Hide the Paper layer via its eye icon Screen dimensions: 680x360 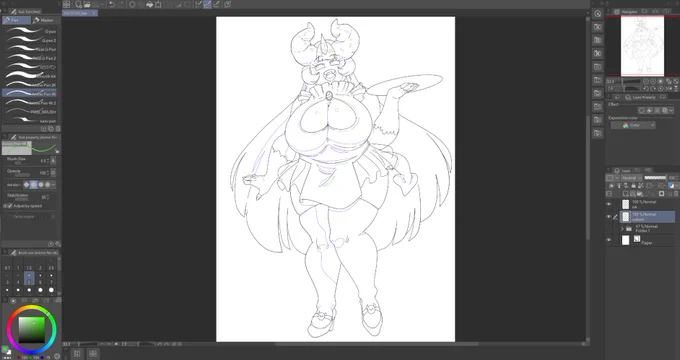click(x=609, y=240)
